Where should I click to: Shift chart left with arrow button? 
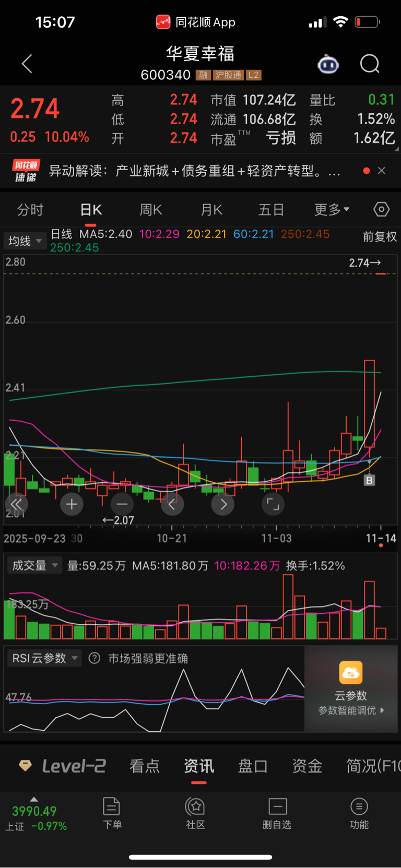click(x=172, y=504)
